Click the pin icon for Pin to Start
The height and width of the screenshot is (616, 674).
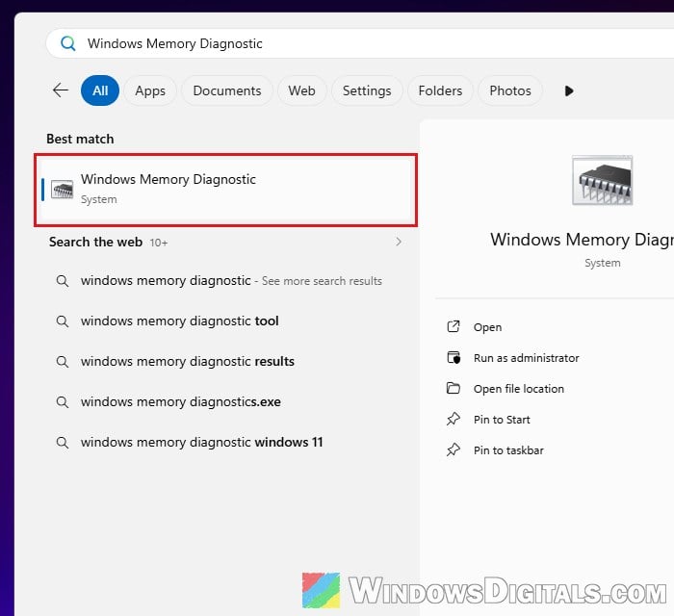click(x=454, y=419)
